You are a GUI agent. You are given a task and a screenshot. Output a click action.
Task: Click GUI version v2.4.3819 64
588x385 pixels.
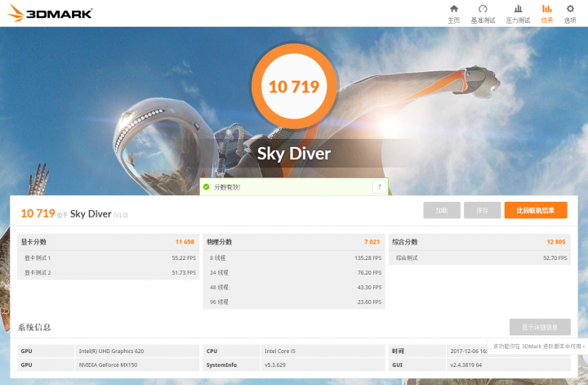pyautogui.click(x=466, y=365)
